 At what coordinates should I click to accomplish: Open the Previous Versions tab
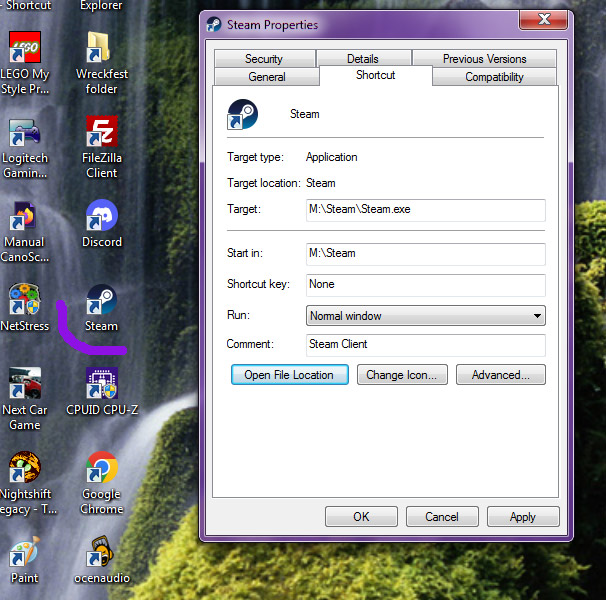tap(485, 59)
